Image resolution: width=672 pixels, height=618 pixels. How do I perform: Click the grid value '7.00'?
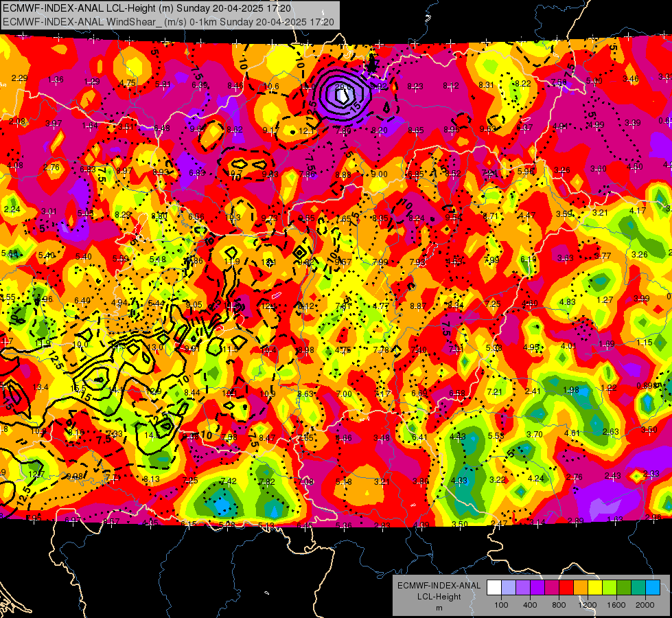(344, 393)
